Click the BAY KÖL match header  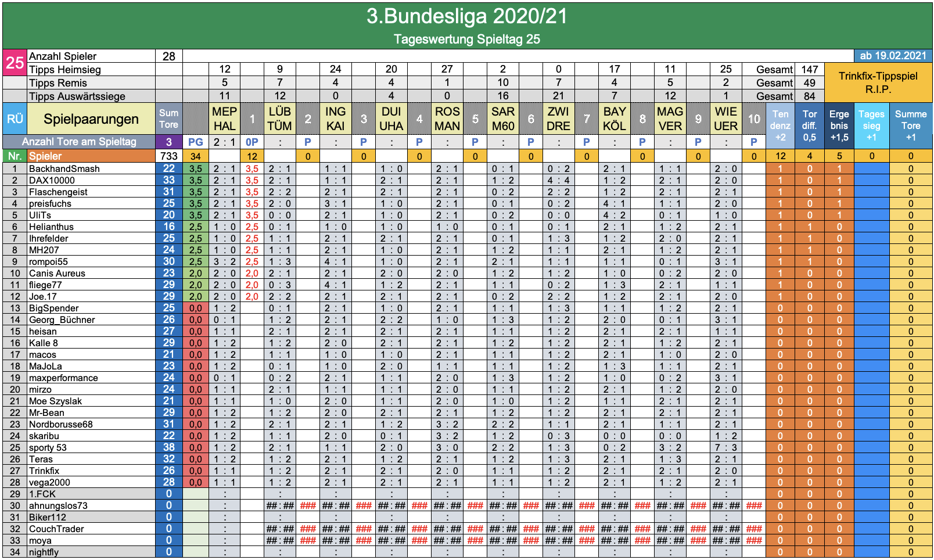(615, 119)
